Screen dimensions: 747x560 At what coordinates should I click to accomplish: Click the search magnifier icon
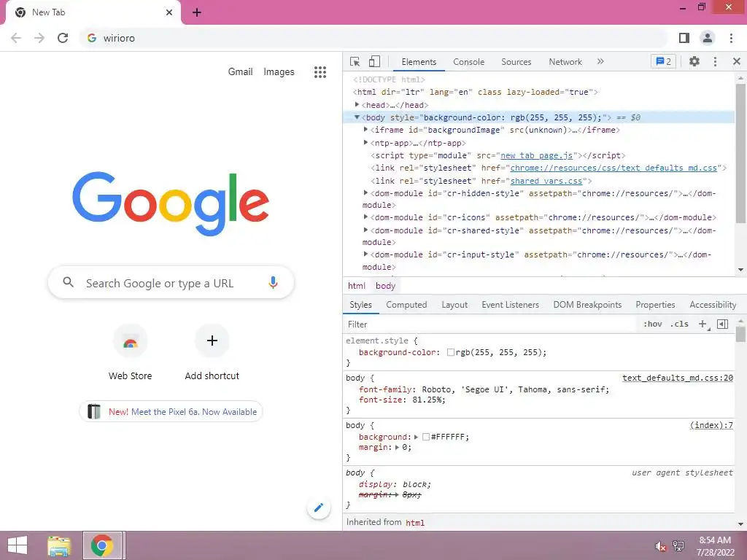(x=68, y=282)
